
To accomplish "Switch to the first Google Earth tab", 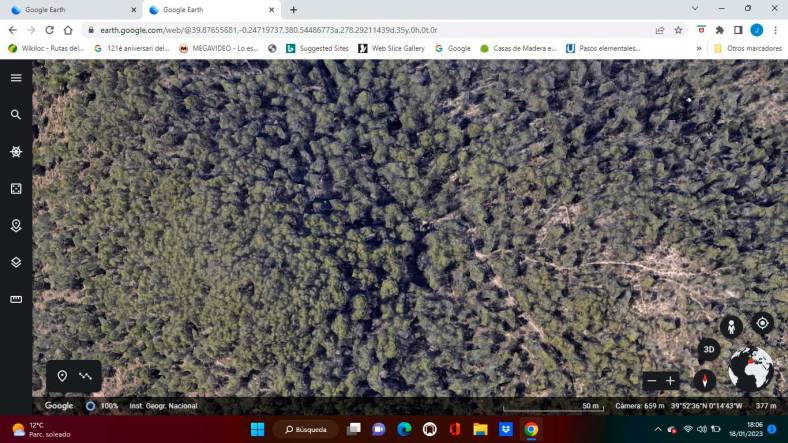I will tap(73, 10).
